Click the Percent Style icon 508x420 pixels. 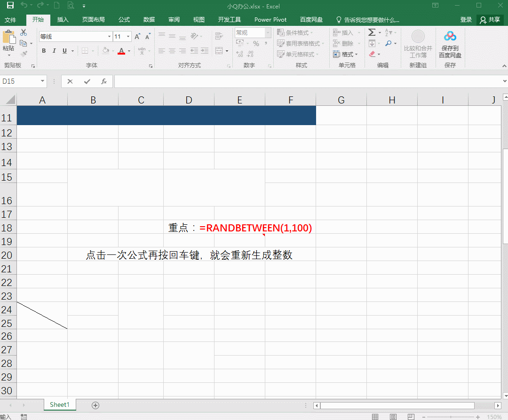pyautogui.click(x=256, y=43)
